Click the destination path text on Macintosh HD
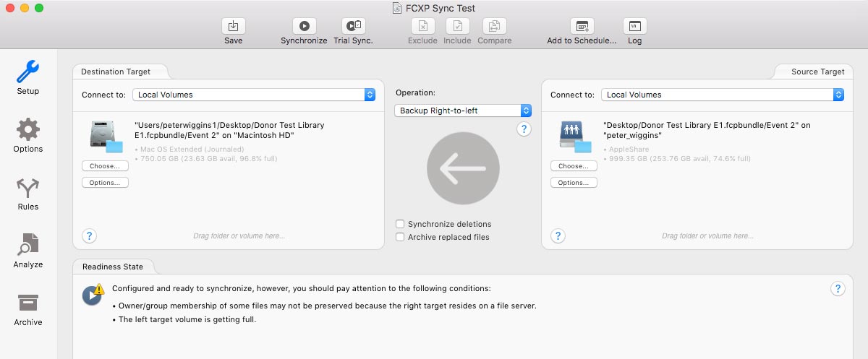This screenshot has height=359, width=868. [229, 130]
